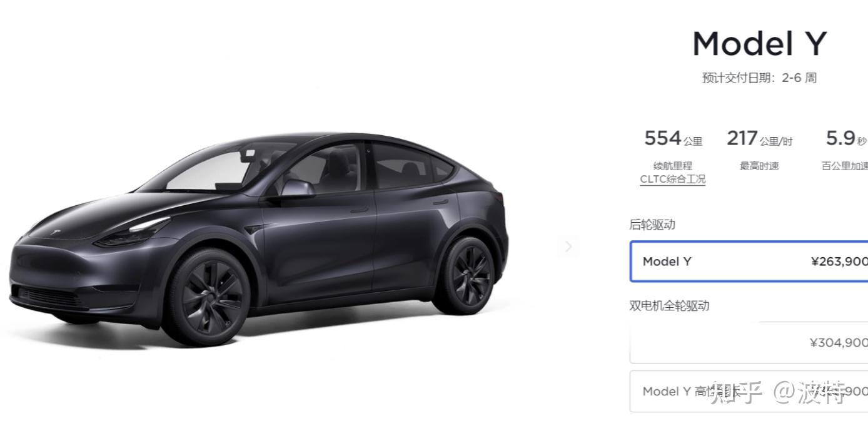The height and width of the screenshot is (428, 868).
Task: Choose the Model Y 高性能版 option
Action: point(749,391)
